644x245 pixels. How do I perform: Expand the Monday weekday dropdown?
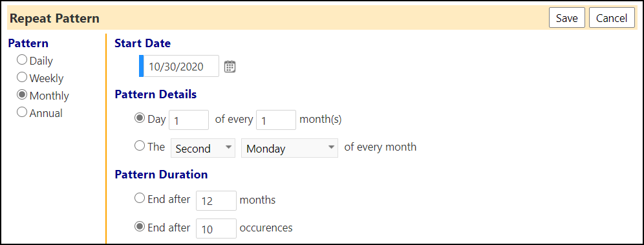[x=290, y=148]
